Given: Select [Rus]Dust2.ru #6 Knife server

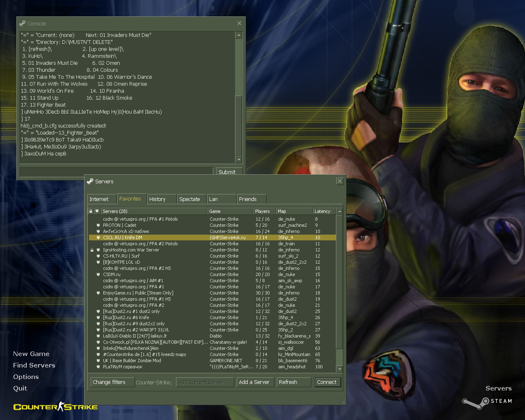Looking at the screenshot, I should (212, 317).
